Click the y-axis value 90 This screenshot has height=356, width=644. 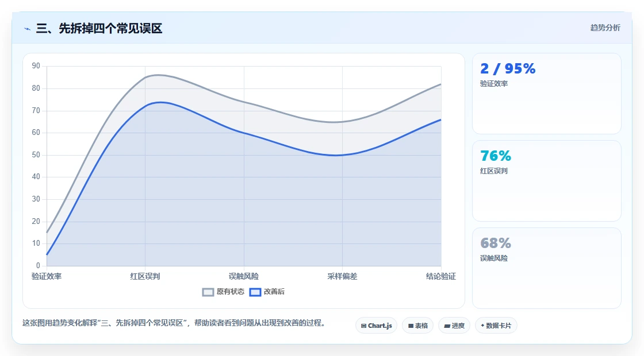coord(36,66)
